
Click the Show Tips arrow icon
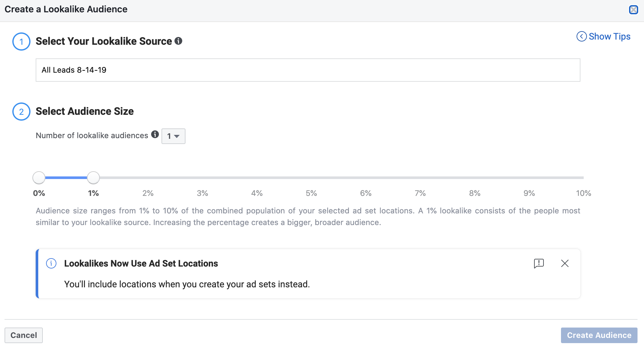click(581, 36)
